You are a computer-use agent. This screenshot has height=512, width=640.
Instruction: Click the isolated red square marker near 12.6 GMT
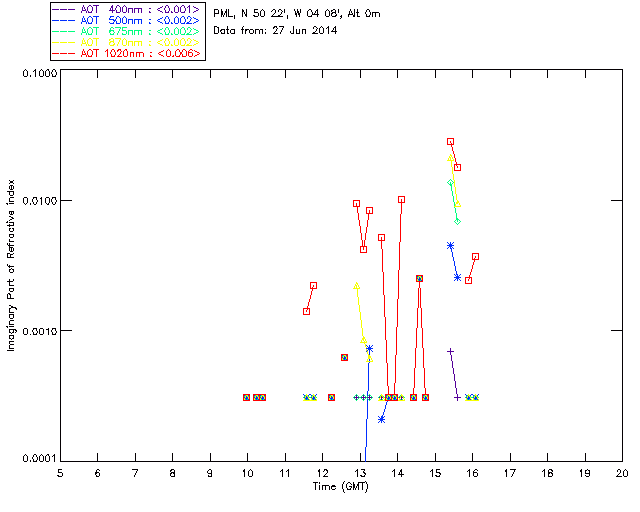pos(344,357)
